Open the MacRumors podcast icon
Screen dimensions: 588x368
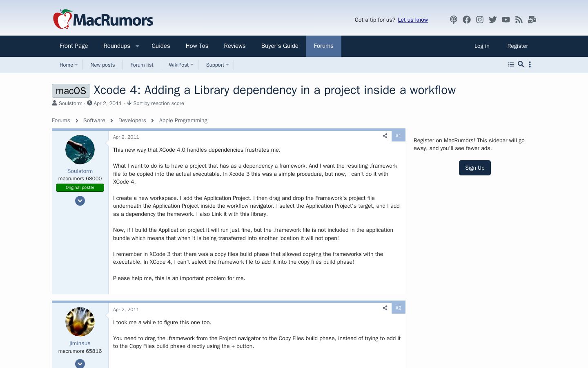[453, 20]
